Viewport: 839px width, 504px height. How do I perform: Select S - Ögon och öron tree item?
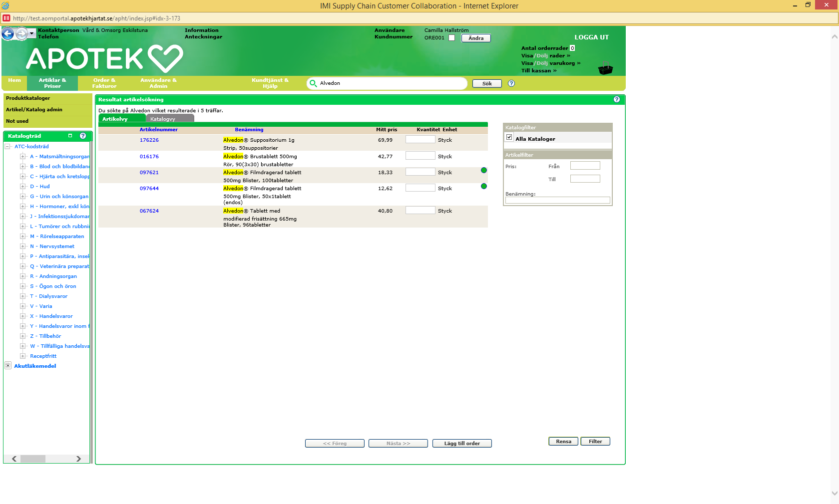pos(53,286)
